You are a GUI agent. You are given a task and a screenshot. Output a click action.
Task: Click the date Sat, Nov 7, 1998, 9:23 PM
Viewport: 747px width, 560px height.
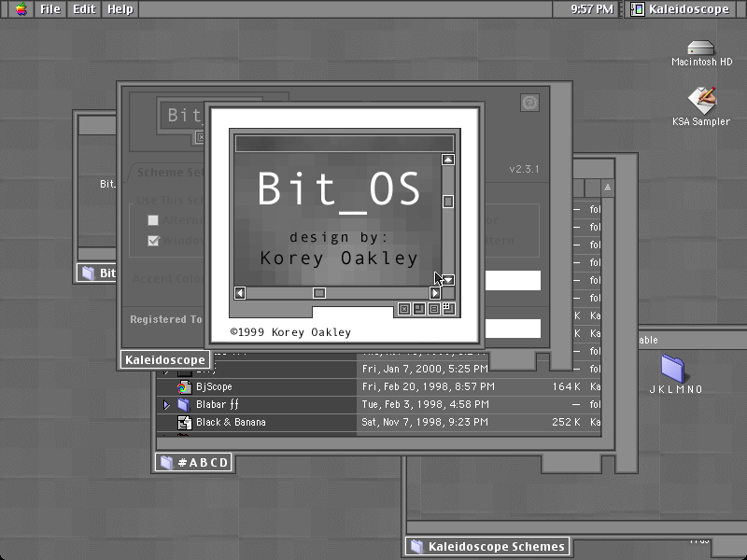(425, 422)
